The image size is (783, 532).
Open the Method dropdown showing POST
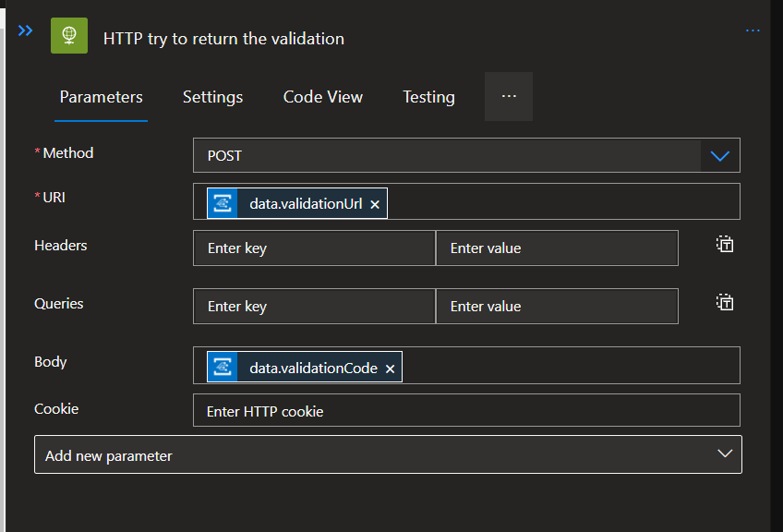tap(719, 155)
